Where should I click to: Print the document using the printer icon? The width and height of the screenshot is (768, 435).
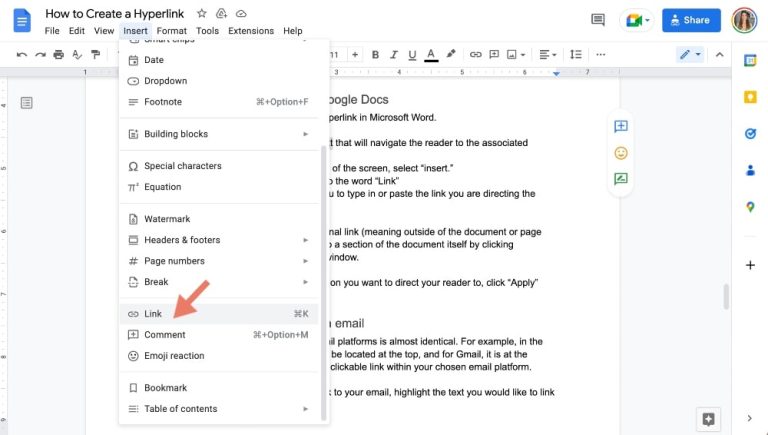click(58, 54)
